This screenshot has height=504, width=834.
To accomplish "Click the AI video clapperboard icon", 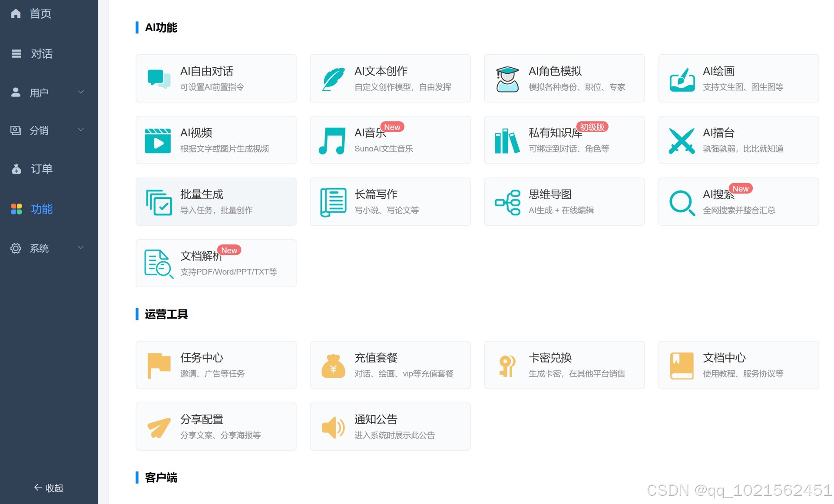I will (x=158, y=141).
